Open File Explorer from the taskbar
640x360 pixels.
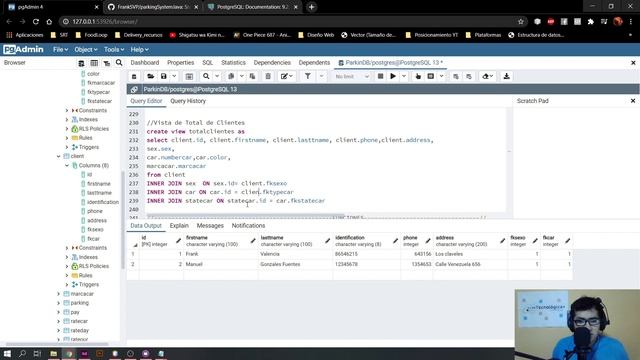pyautogui.click(x=53, y=353)
